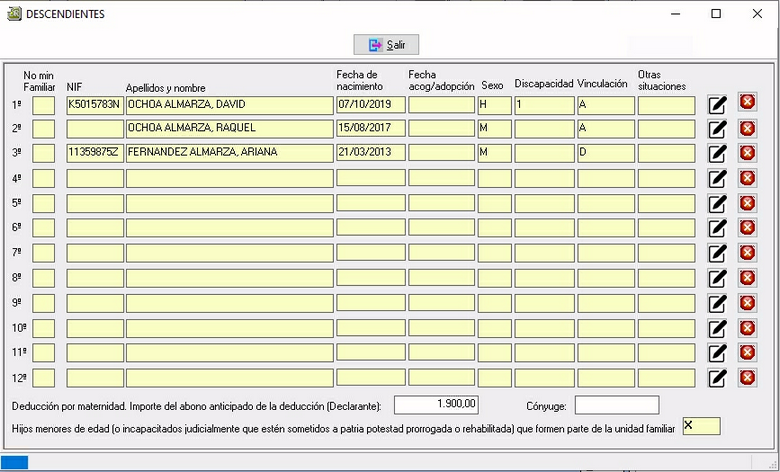Clear row 8º with red X icon
This screenshot has height=472, width=780.
click(747, 278)
